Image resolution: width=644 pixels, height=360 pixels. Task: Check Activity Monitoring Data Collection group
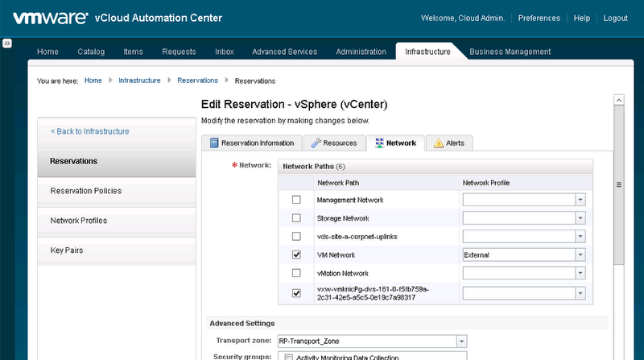289,358
